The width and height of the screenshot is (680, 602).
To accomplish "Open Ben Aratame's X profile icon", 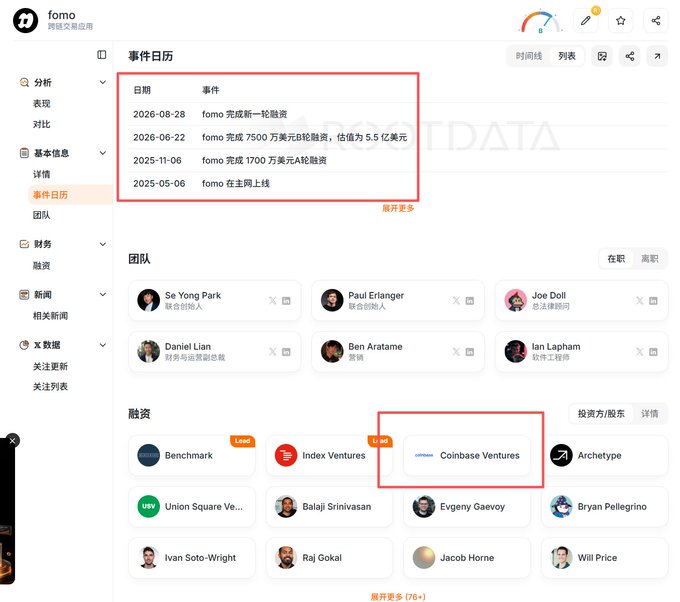I will pos(456,352).
